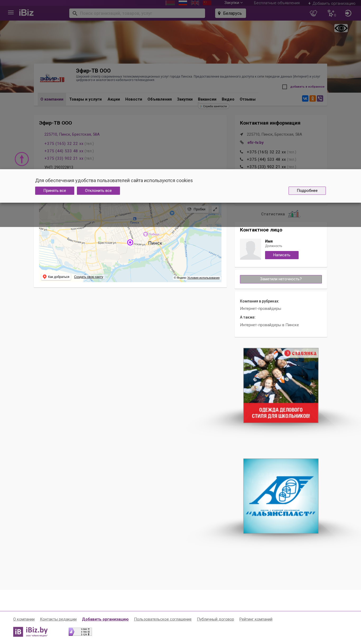Viewport: 361px width, 644px height.
Task: Open the Беларусь region selector
Action: (x=230, y=13)
